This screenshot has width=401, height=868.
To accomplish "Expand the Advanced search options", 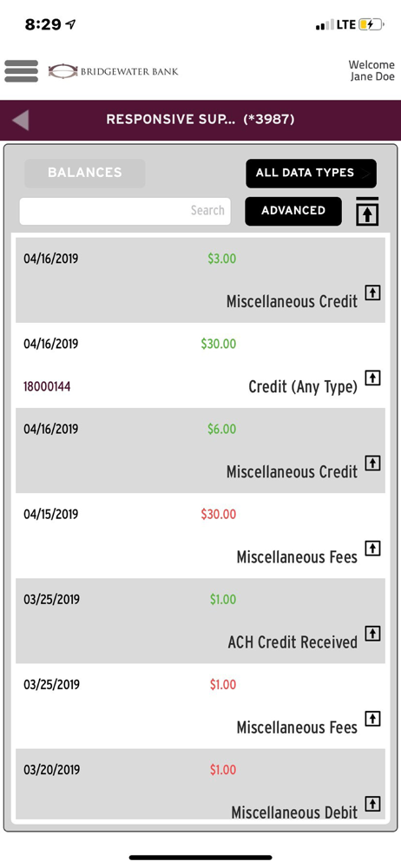I will (x=293, y=211).
